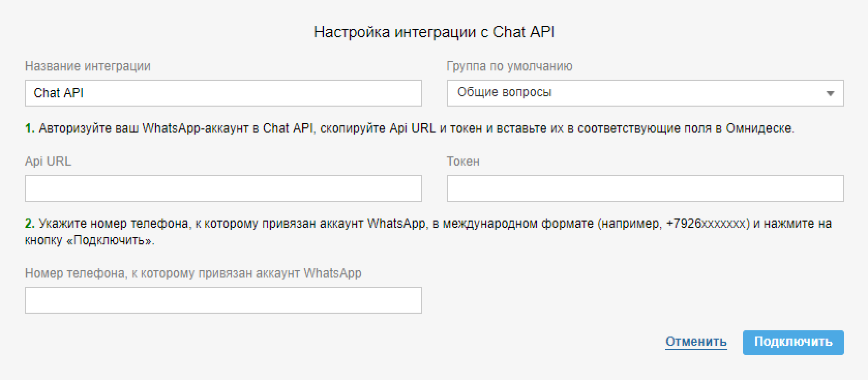Click the Подключить button
Screen dimensions: 868x380
(x=794, y=342)
